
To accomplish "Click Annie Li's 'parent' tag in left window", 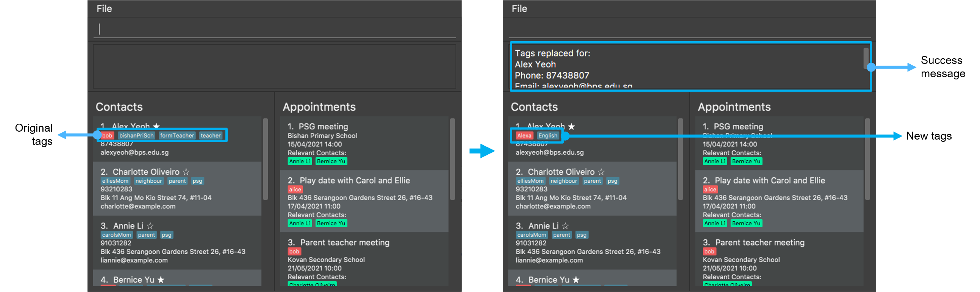I will point(147,235).
